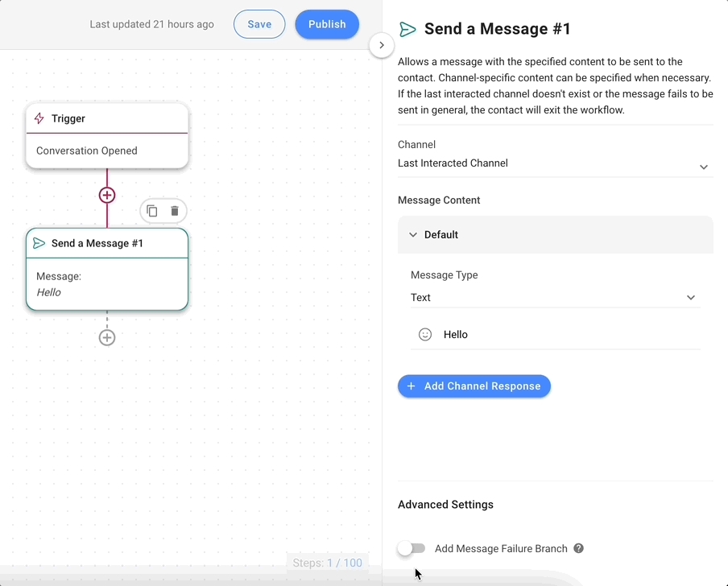Click the Hello message text field

[564, 335]
